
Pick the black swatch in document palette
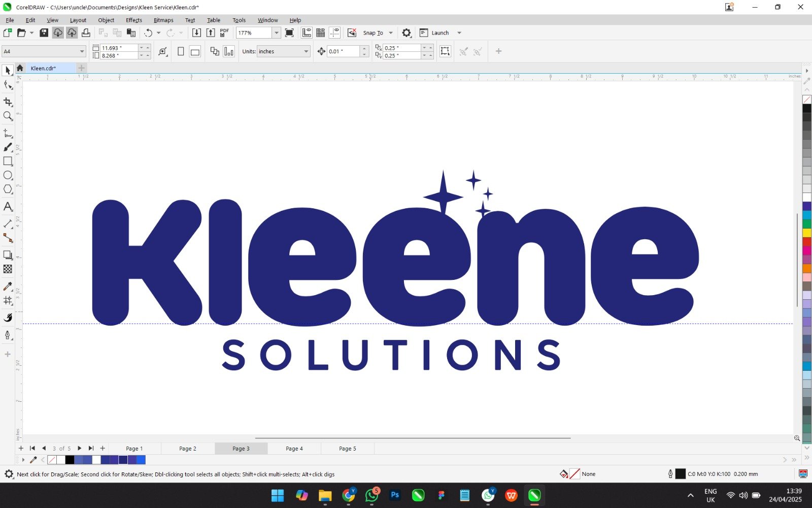[70, 460]
